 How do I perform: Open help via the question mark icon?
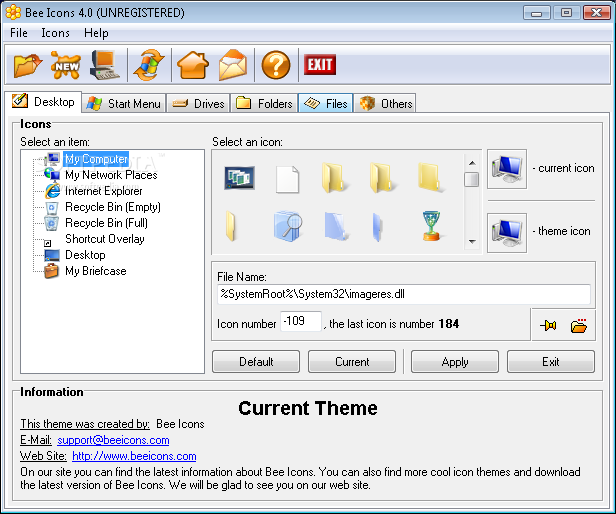point(276,65)
